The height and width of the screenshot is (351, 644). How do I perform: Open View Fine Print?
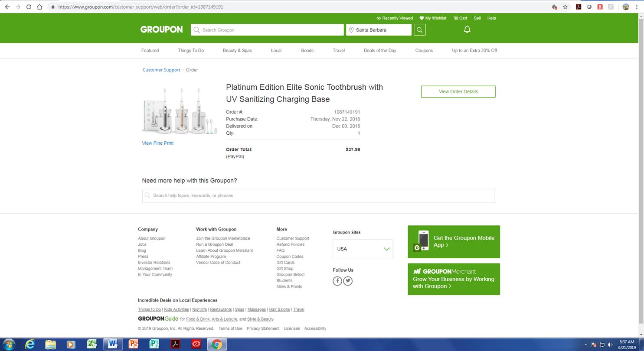pyautogui.click(x=158, y=143)
